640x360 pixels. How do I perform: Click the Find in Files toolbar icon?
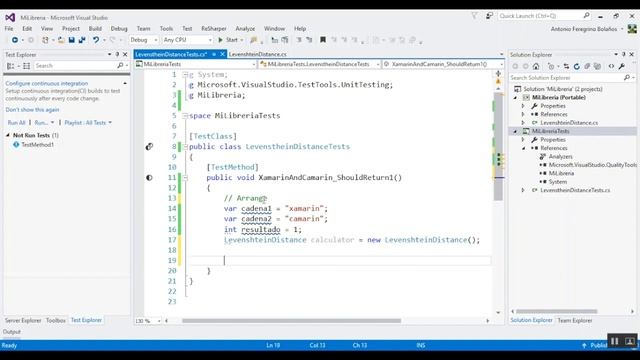(x=254, y=40)
